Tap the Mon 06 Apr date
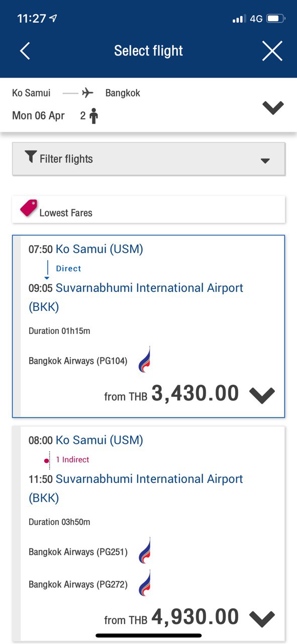297x644 pixels. pos(38,116)
